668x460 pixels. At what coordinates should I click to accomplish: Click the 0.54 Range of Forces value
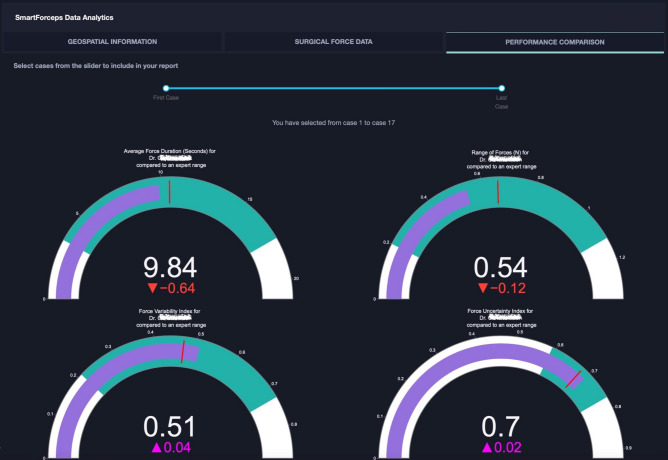point(498,267)
